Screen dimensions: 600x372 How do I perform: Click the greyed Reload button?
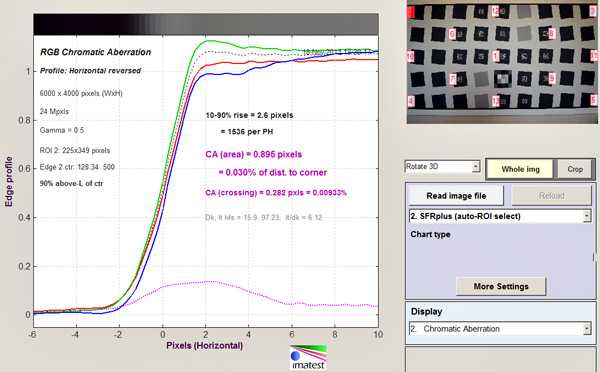[551, 196]
